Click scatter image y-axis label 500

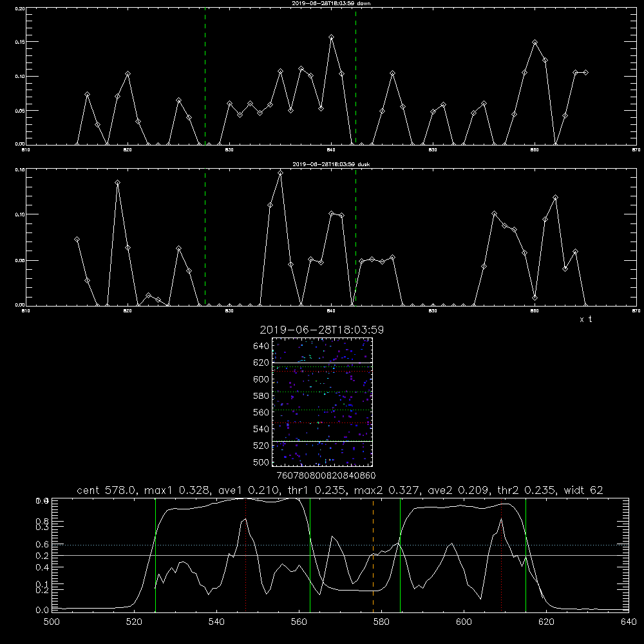[261, 462]
